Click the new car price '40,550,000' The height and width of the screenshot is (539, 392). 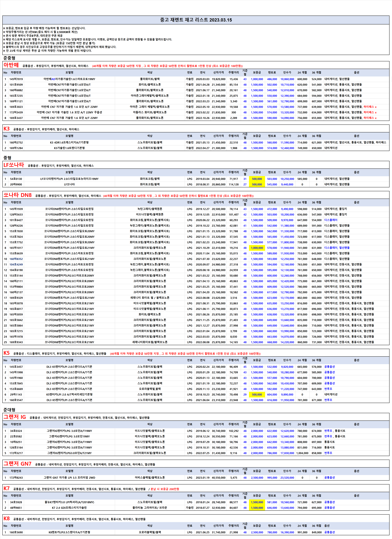[x=219, y=478]
